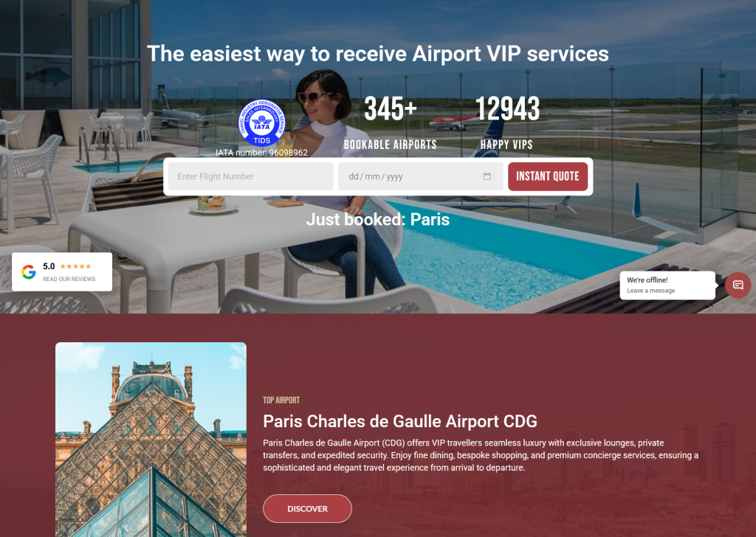Click the Enter Flight Number field
The height and width of the screenshot is (537, 756).
[250, 176]
